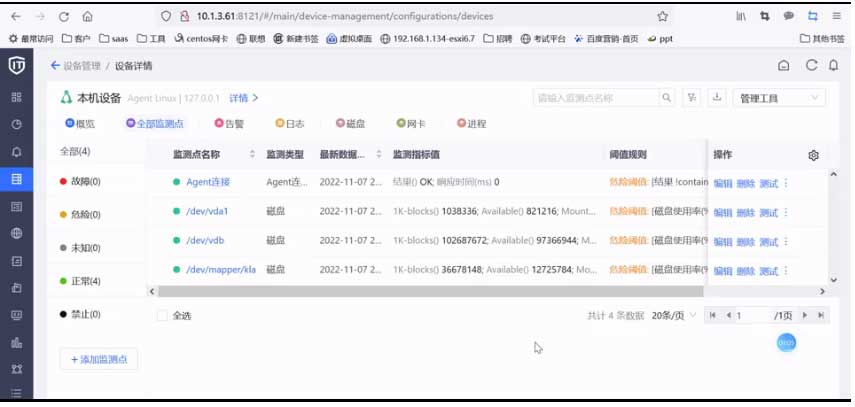Open the /dev/mapper/kla monitor point link
855x407 pixels.
(221, 270)
